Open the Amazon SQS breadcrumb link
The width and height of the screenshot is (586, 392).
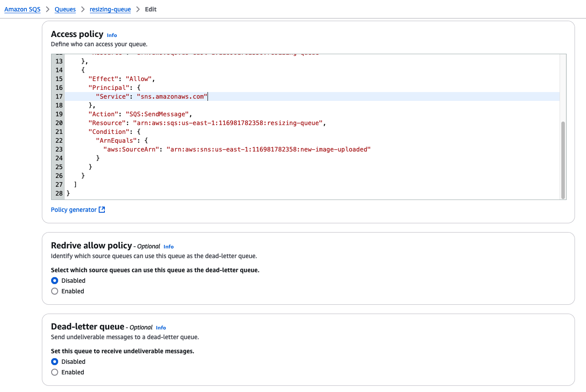coord(22,9)
